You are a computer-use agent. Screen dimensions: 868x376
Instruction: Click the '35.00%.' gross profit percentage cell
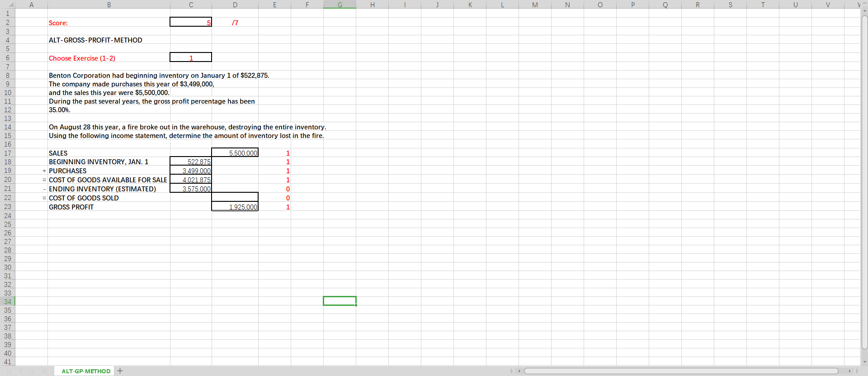point(60,109)
